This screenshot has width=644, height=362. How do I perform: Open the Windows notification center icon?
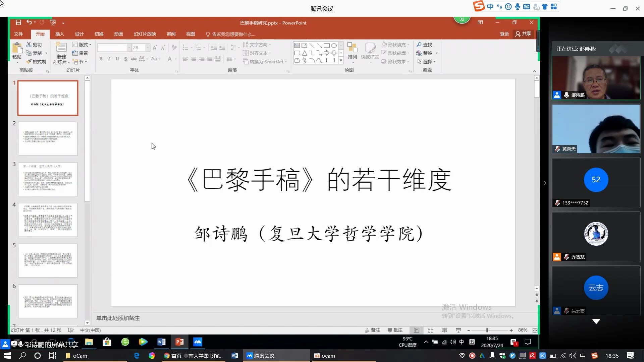[630, 356]
